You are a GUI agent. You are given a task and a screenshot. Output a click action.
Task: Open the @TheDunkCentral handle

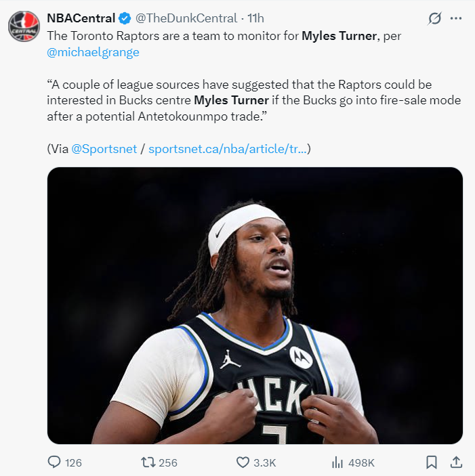[186, 18]
